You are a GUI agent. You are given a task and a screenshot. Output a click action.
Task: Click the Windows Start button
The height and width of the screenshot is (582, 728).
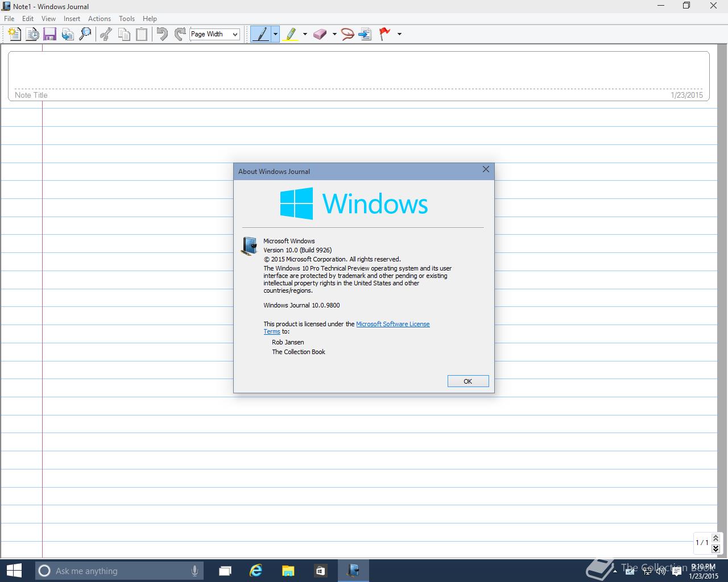coord(14,571)
